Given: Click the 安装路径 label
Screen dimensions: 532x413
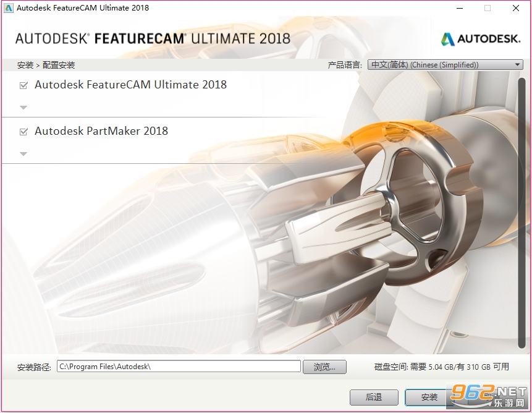Looking at the screenshot, I should (x=34, y=367).
